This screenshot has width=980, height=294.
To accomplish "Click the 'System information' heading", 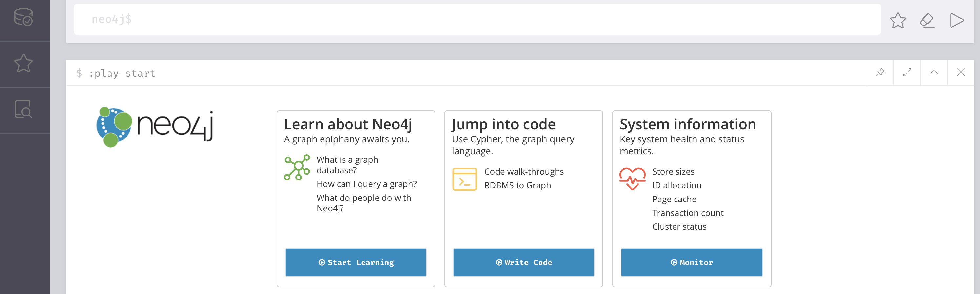I will point(688,125).
